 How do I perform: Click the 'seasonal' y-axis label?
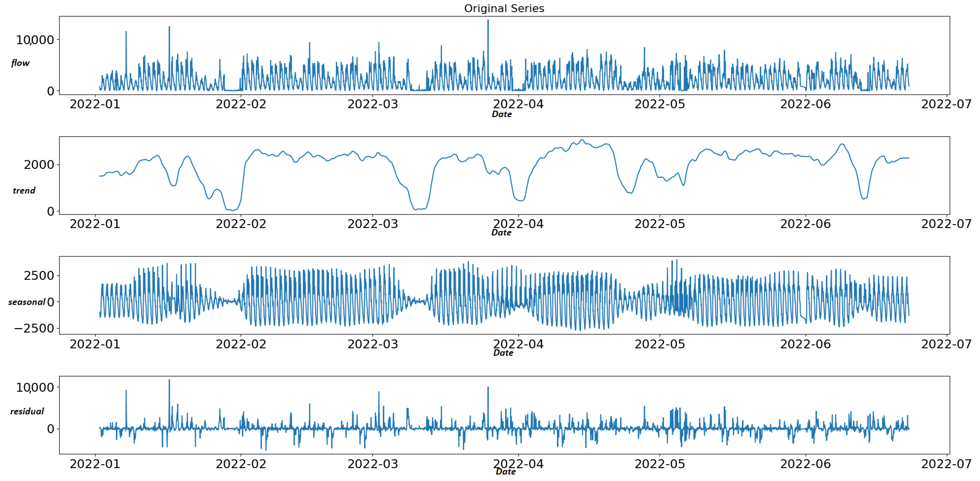pos(27,302)
